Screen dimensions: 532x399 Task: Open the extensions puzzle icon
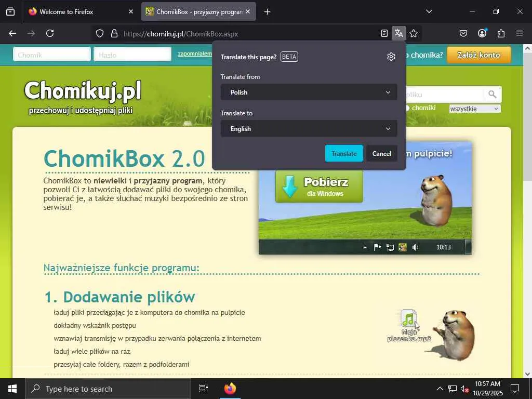tap(501, 33)
